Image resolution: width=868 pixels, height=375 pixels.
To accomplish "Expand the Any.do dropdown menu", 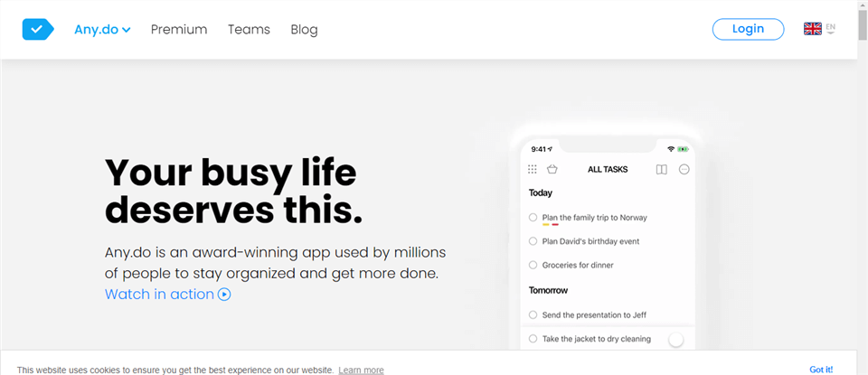I will tap(102, 29).
